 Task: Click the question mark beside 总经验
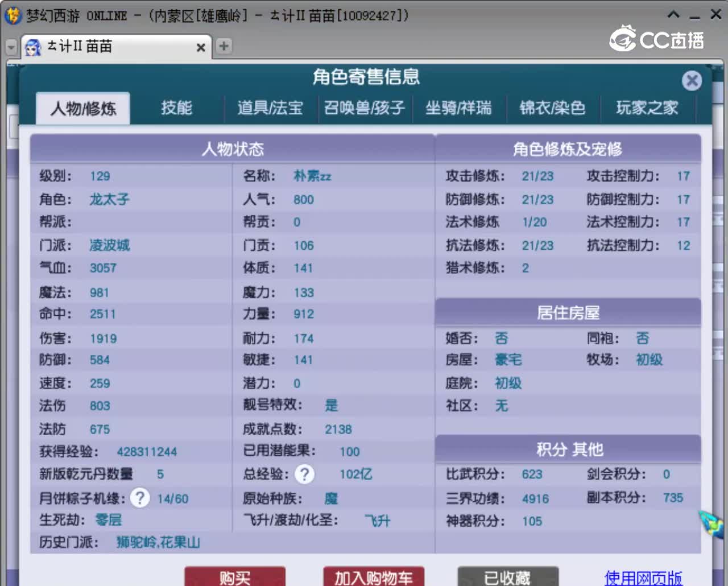(304, 474)
